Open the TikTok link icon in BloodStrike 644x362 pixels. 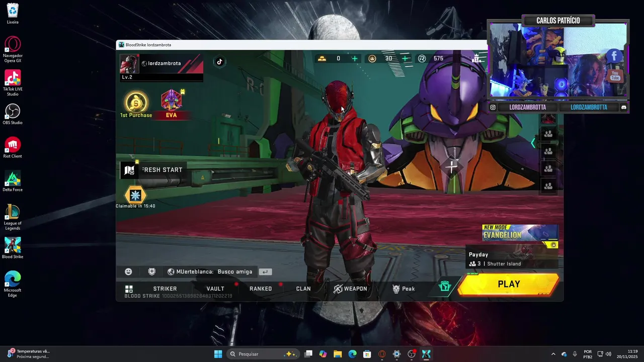[219, 62]
